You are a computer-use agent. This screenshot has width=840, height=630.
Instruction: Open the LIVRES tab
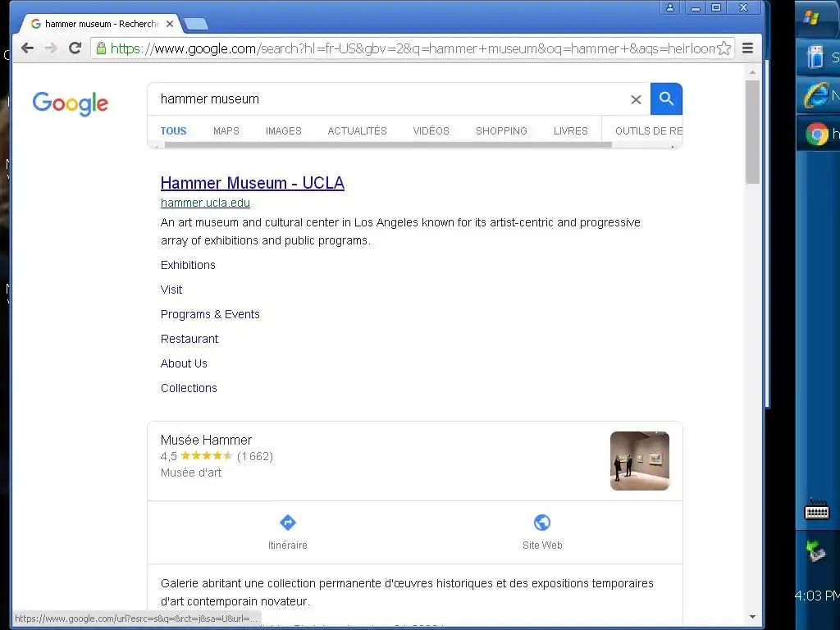click(x=571, y=130)
